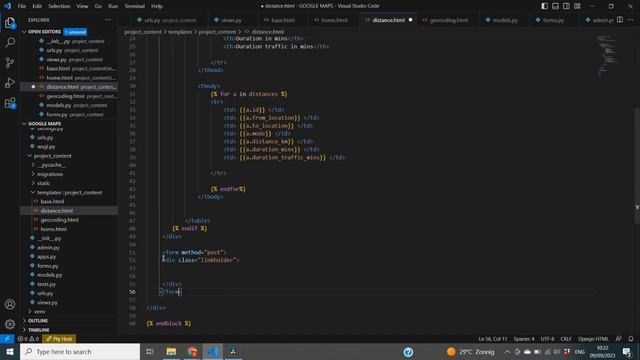Show hidden system tray icons
640x360 pixels.
pos(507,352)
